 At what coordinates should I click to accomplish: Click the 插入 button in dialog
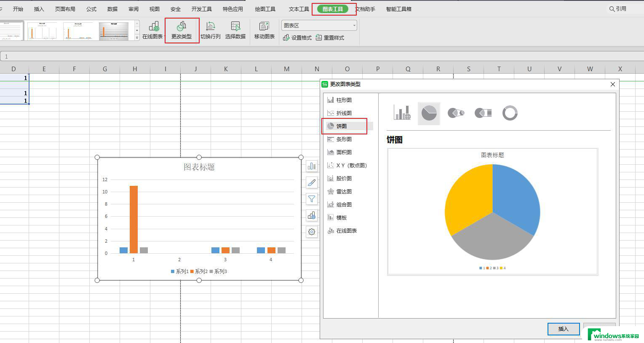coord(564,329)
